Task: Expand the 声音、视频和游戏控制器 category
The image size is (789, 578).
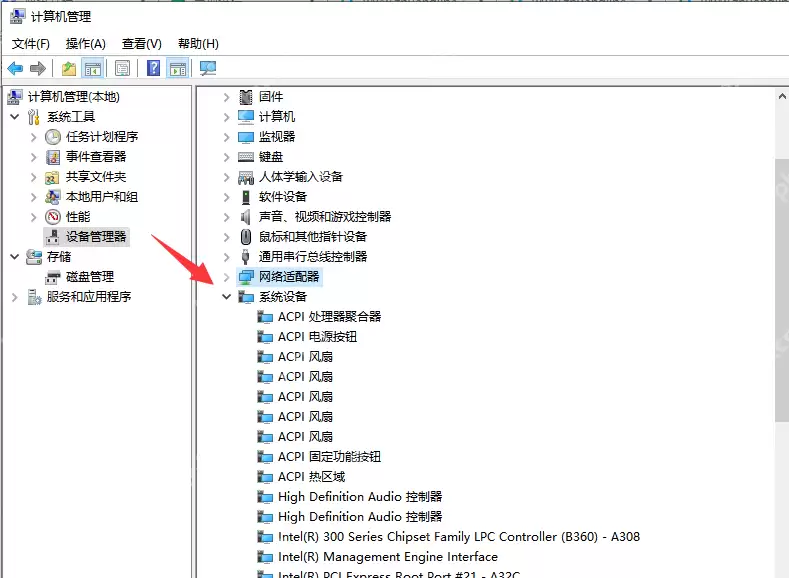Action: click(226, 217)
